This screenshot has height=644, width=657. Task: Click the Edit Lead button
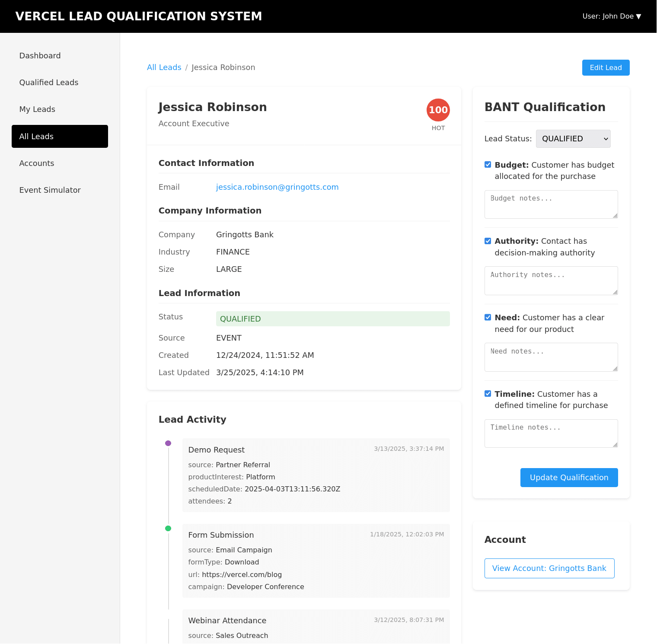click(606, 67)
